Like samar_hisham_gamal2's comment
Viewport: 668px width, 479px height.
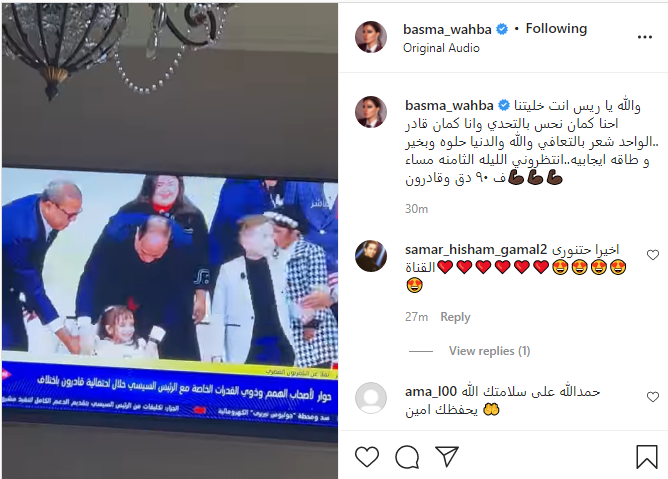(x=653, y=255)
